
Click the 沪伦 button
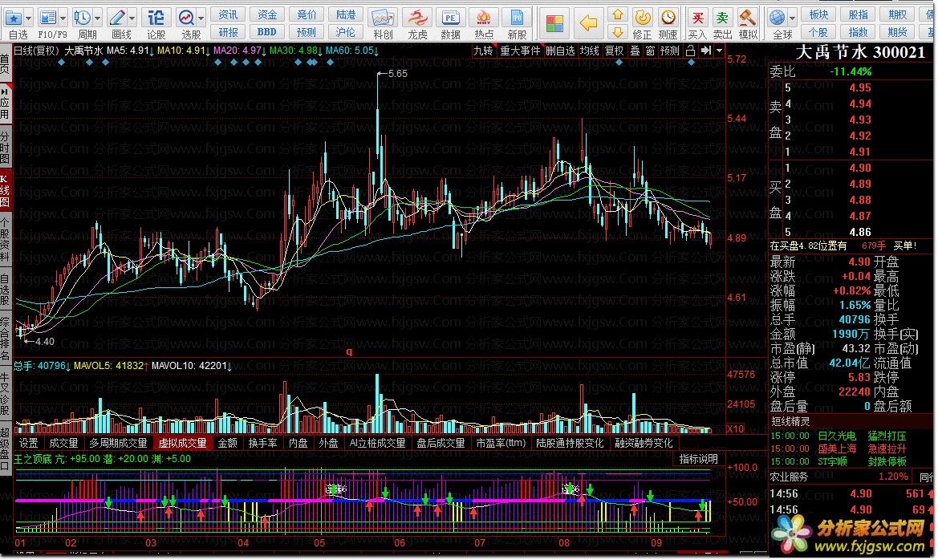tap(345, 32)
